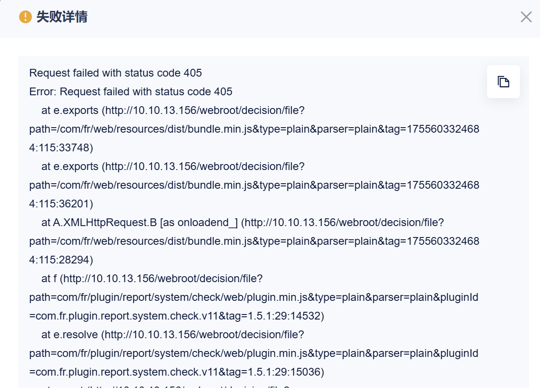Viewport: 540px width, 392px height.
Task: Click the 'at e.resolve' stack trace line
Action: pos(172,335)
